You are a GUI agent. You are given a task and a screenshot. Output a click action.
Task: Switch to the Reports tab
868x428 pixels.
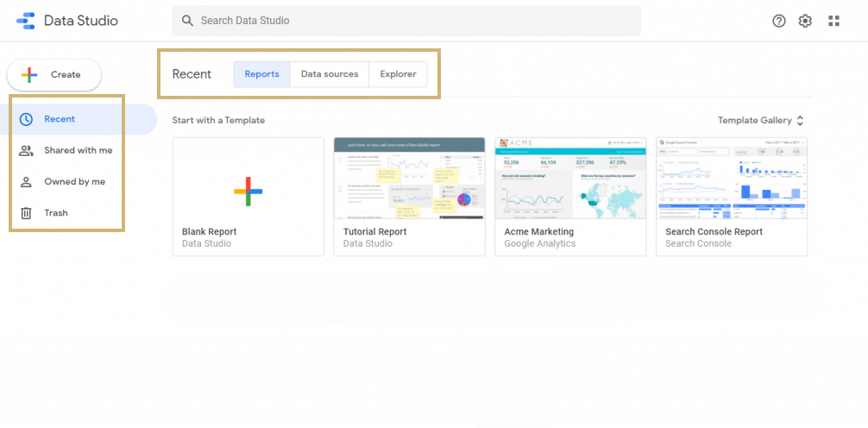coord(261,74)
